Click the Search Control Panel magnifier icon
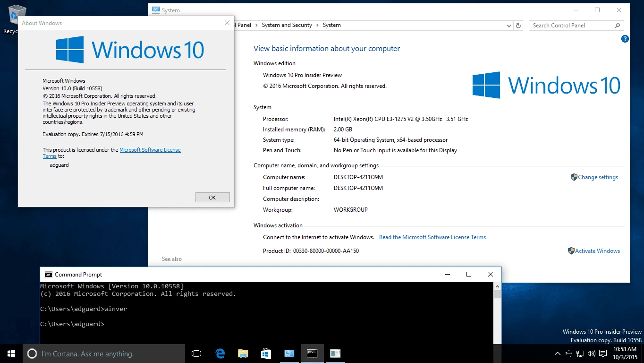The width and height of the screenshot is (644, 363). [x=617, y=26]
